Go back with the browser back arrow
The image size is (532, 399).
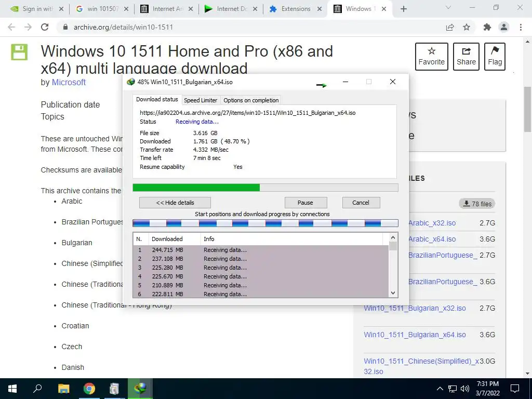pos(11,27)
